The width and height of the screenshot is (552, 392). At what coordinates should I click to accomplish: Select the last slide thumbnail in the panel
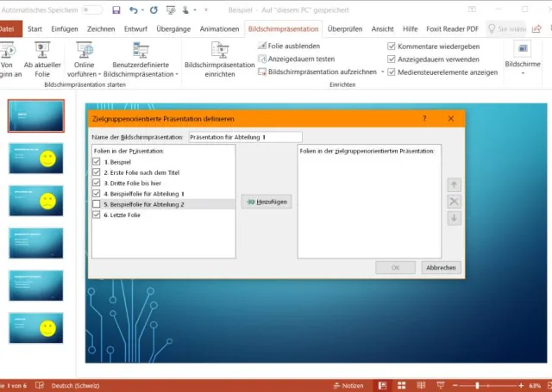[x=36, y=327]
